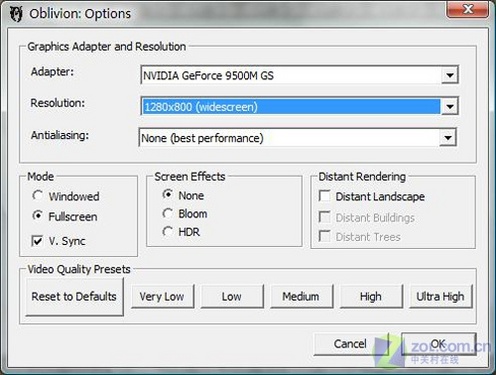
Task: Select None for Screen Effects
Action: coord(183,195)
